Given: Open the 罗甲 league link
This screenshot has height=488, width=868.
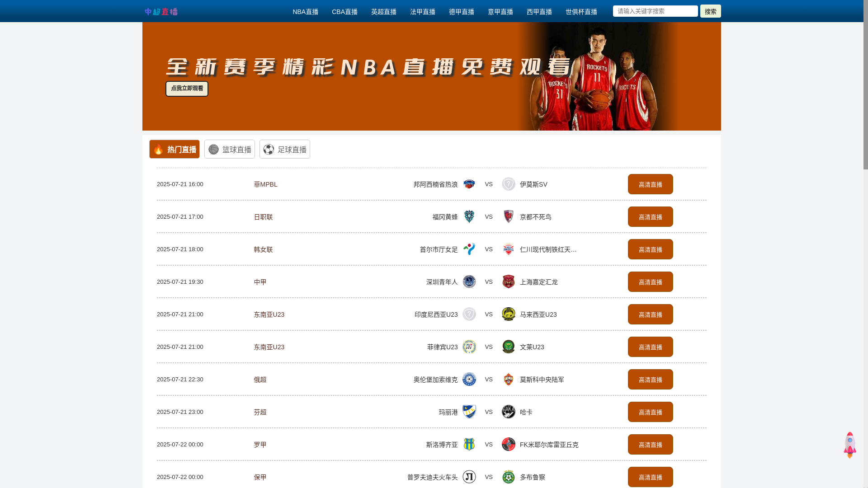Looking at the screenshot, I should pyautogui.click(x=260, y=445).
